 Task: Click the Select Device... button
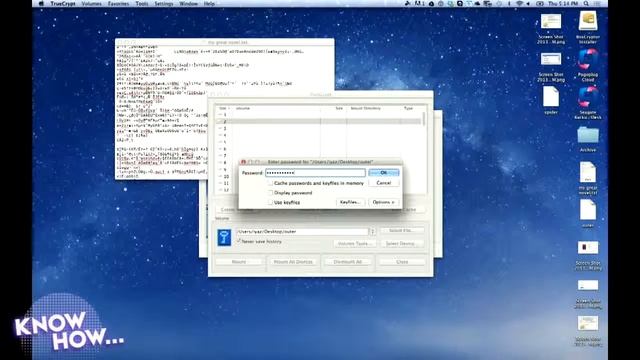tap(401, 243)
